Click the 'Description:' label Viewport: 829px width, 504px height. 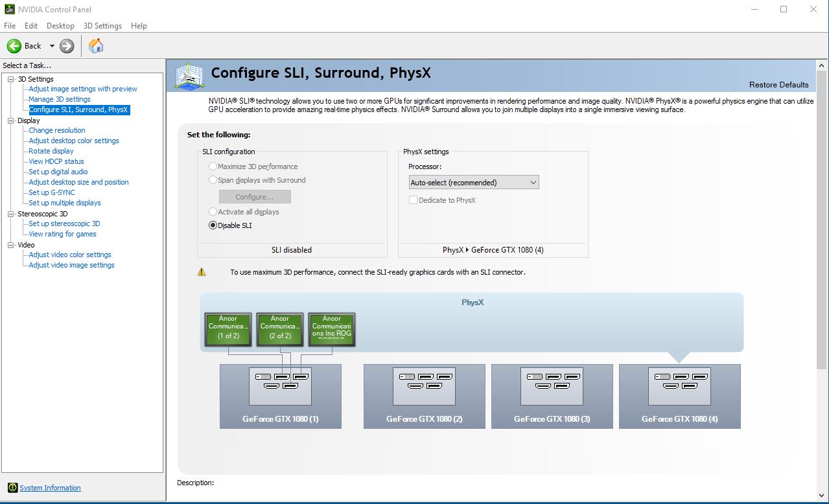195,483
